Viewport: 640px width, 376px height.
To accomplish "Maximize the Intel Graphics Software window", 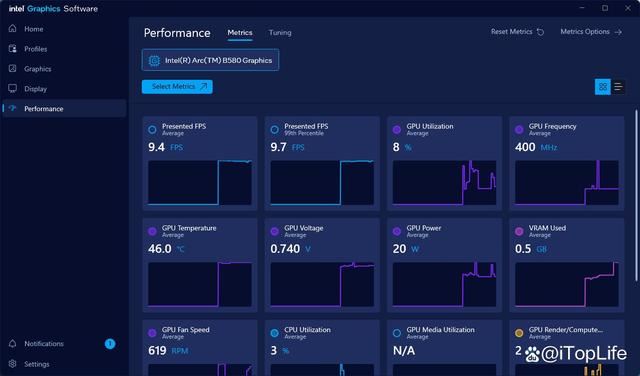I will (605, 8).
